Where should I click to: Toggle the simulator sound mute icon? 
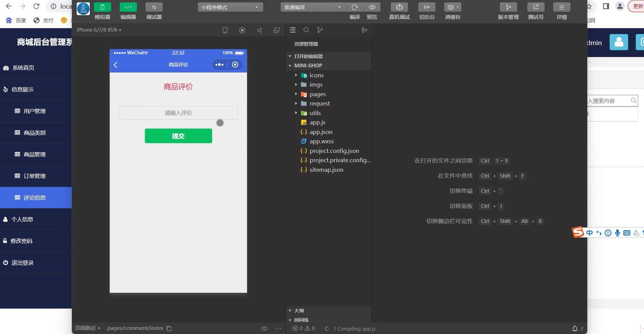pyautogui.click(x=259, y=30)
